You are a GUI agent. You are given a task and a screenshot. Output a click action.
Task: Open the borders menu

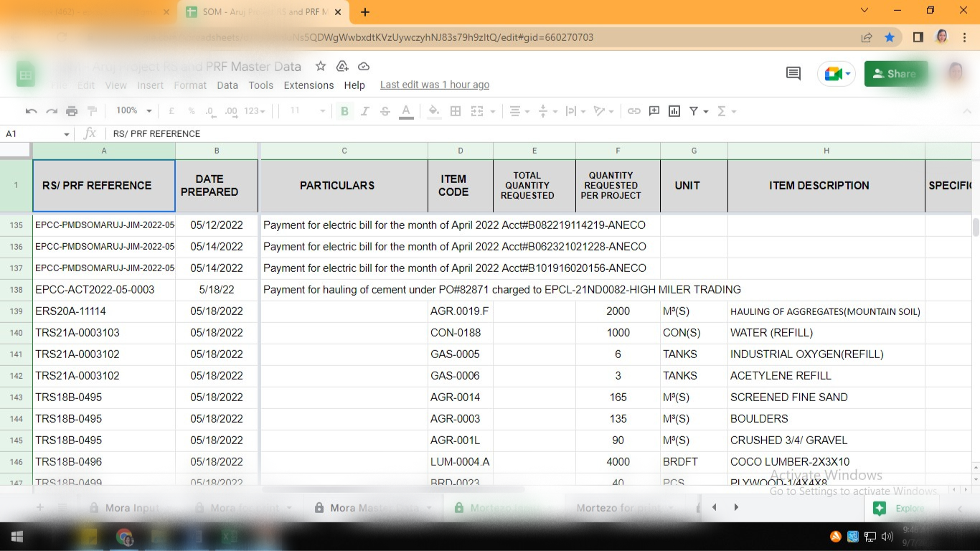click(456, 111)
